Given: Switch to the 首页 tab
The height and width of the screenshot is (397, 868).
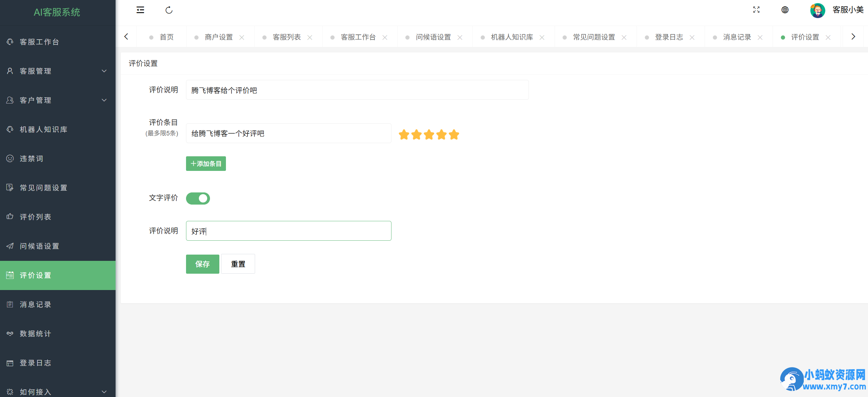Looking at the screenshot, I should [x=166, y=36].
